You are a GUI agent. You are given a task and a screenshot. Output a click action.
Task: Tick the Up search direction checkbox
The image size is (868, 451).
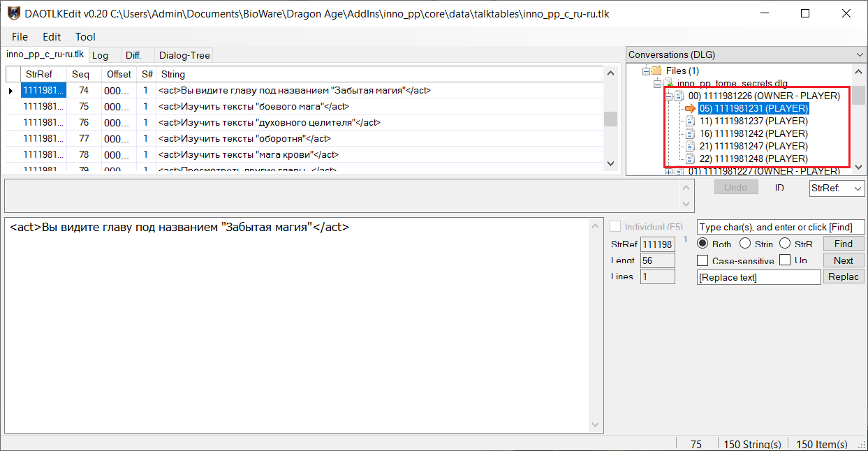[785, 260]
